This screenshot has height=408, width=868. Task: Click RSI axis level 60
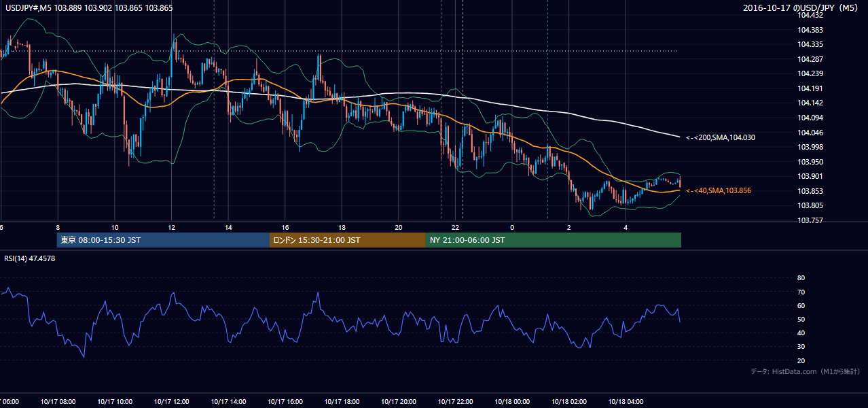click(x=801, y=305)
